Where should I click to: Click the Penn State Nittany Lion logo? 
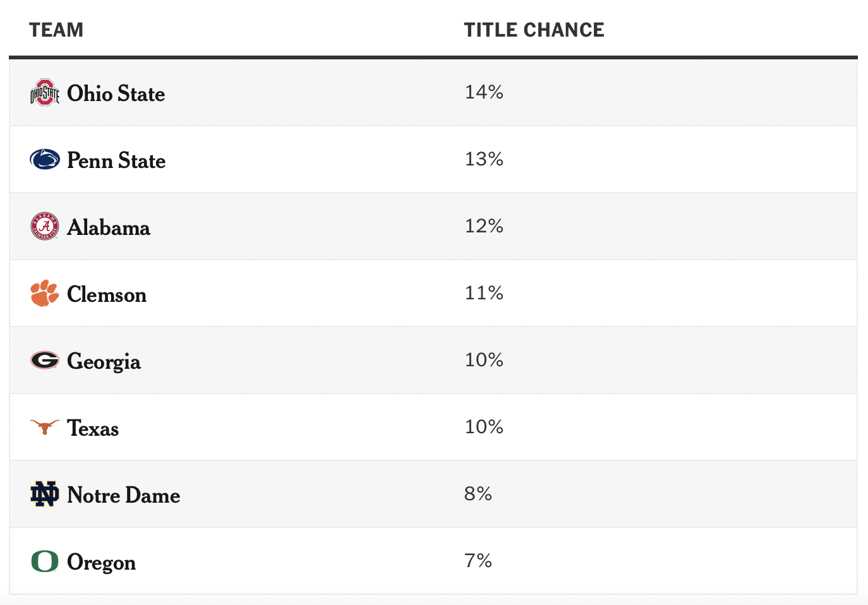coord(45,159)
